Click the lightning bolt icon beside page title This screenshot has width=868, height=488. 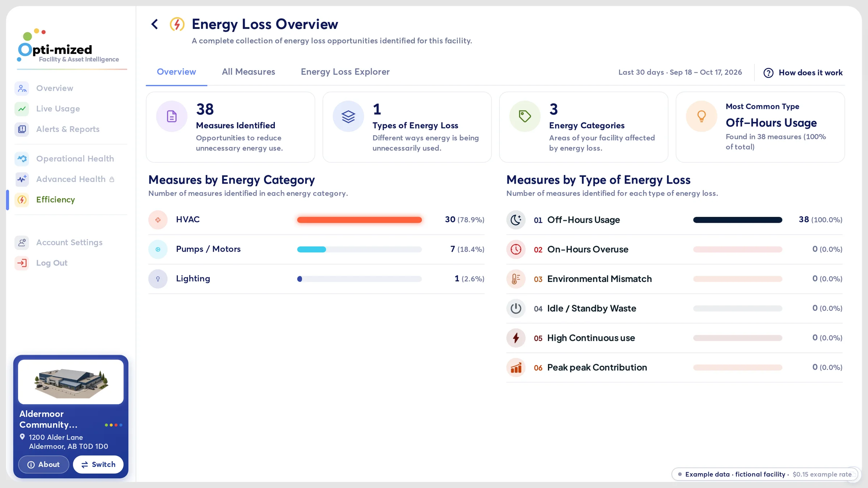(177, 24)
